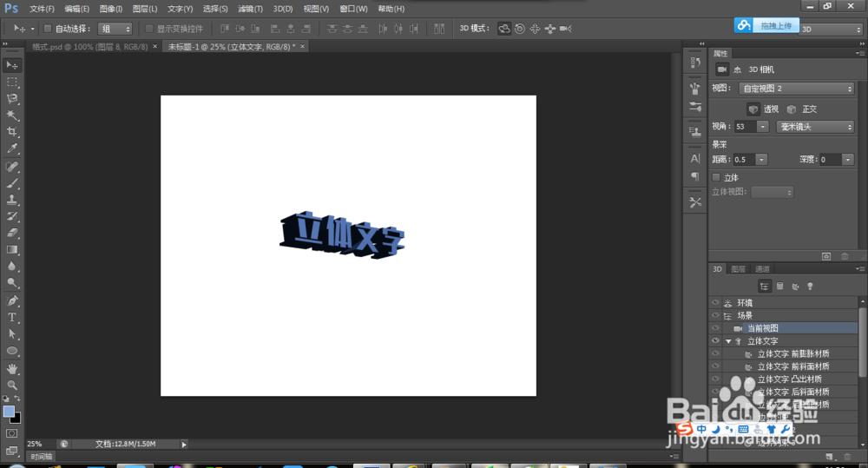Open the 深度 value dropdown arrow
The image size is (868, 468).
[848, 160]
